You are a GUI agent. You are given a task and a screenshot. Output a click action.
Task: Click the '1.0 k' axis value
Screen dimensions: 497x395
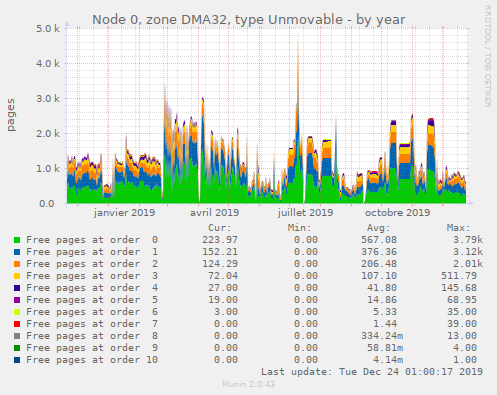pos(48,168)
